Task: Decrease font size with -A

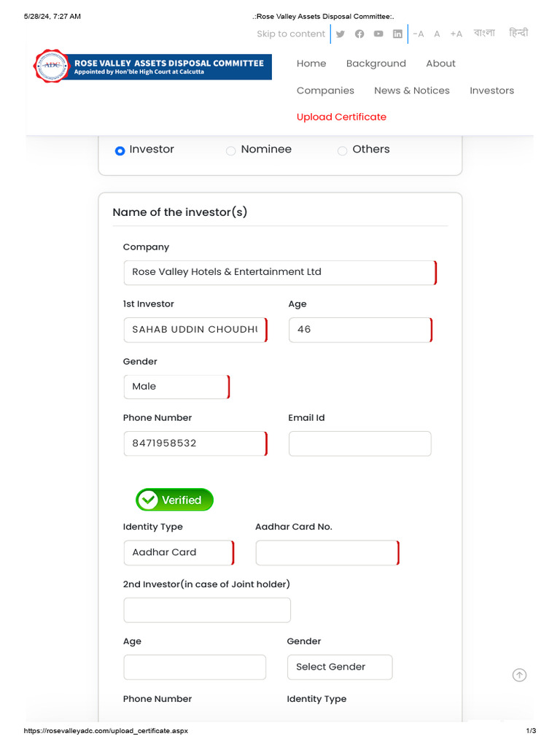Action: pos(419,34)
